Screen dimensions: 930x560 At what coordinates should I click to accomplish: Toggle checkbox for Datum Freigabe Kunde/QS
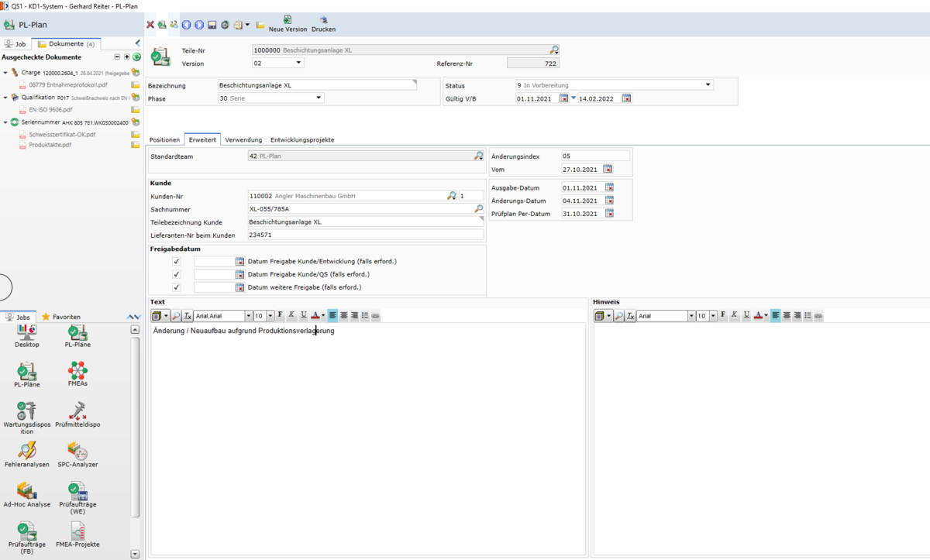[x=177, y=274]
